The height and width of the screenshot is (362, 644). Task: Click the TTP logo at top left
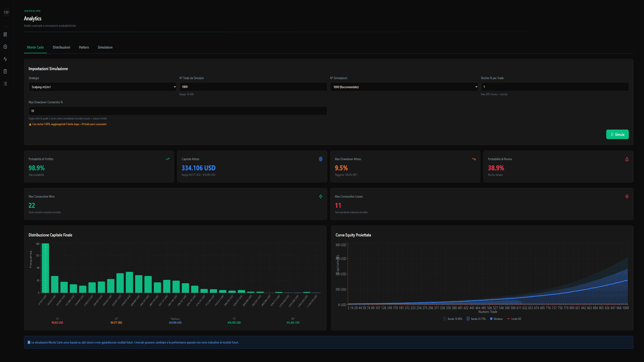(x=6, y=12)
